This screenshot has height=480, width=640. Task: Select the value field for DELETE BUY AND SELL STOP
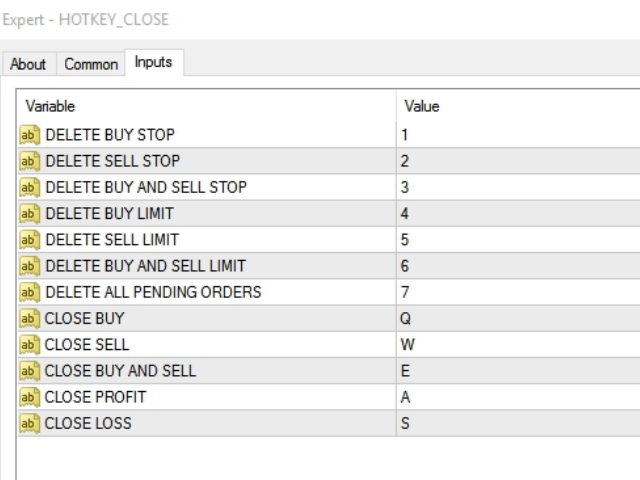coord(518,187)
